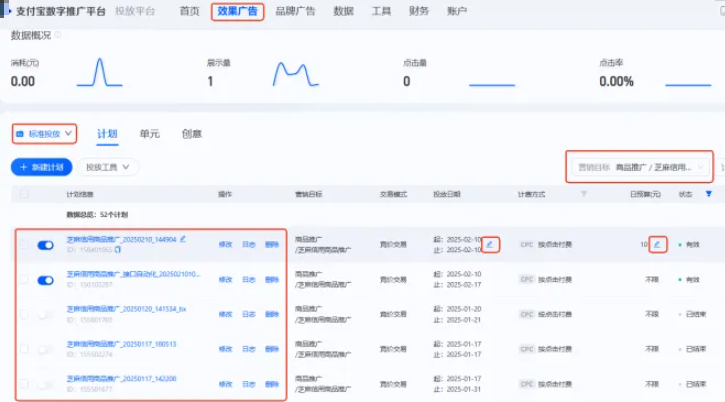Open the 效果广告 menu

[x=237, y=11]
